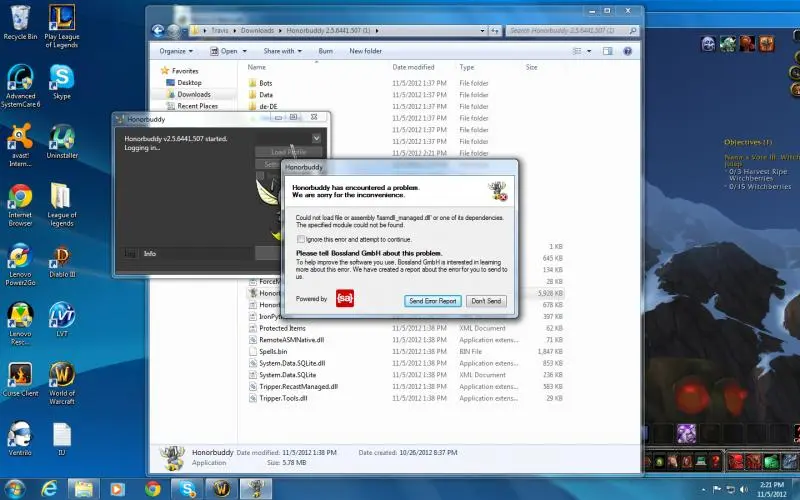Click Burn in the Explorer toolbar
The height and width of the screenshot is (500, 800).
point(326,51)
